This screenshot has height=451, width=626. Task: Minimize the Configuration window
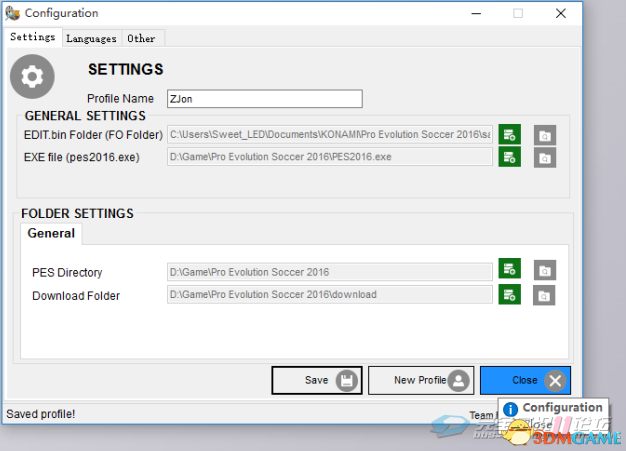pos(476,14)
